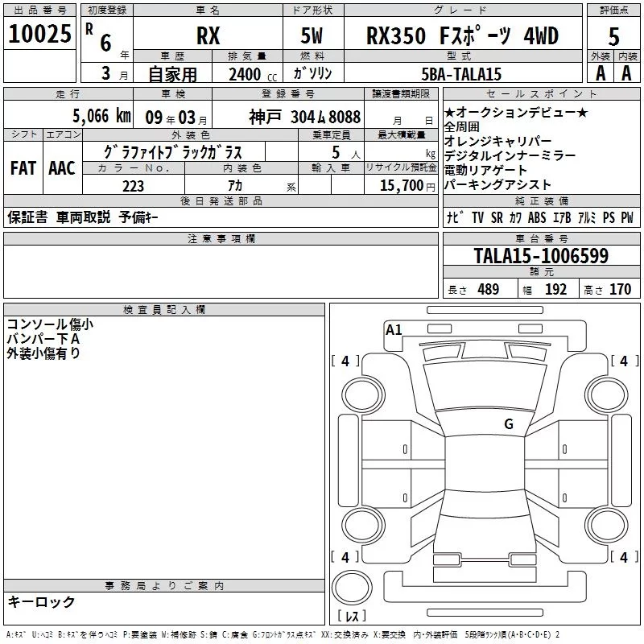This screenshot has width=644, height=644.
Task: Click the 予備キー item
Action: 138,217
